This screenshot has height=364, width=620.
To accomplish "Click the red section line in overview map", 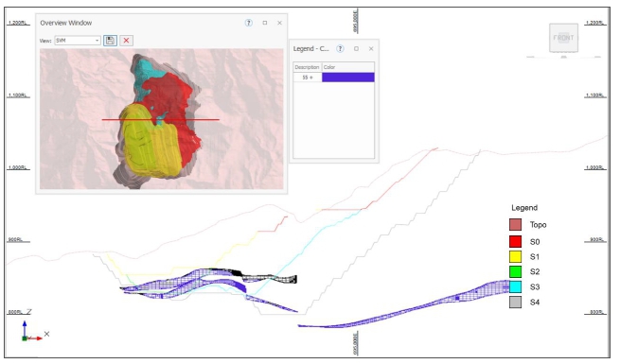I will point(161,119).
